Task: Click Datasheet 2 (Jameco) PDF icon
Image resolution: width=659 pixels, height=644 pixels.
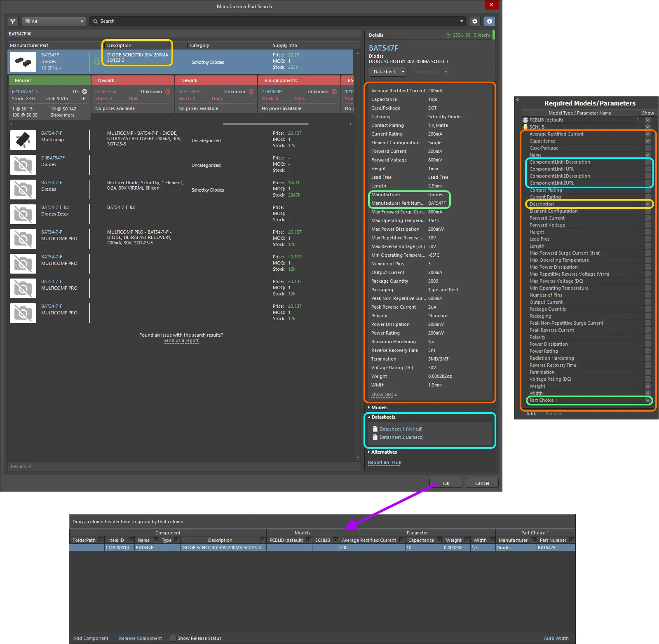Action: pyautogui.click(x=375, y=437)
